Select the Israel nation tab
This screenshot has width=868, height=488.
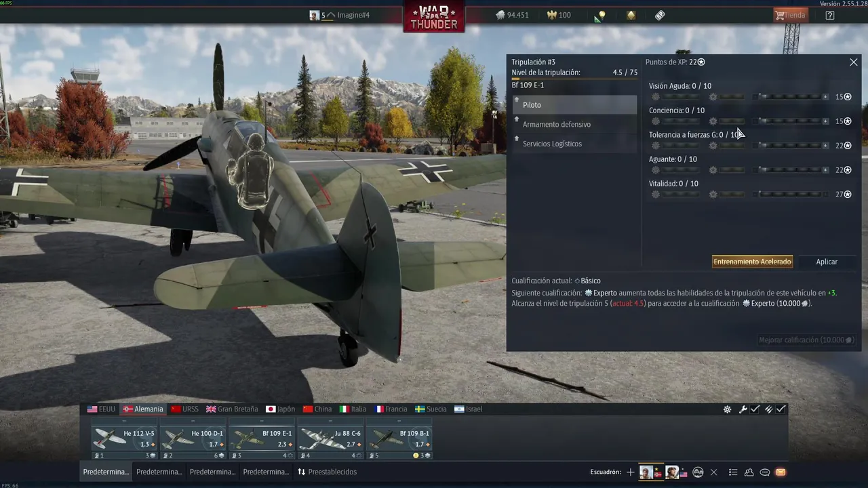pyautogui.click(x=468, y=409)
